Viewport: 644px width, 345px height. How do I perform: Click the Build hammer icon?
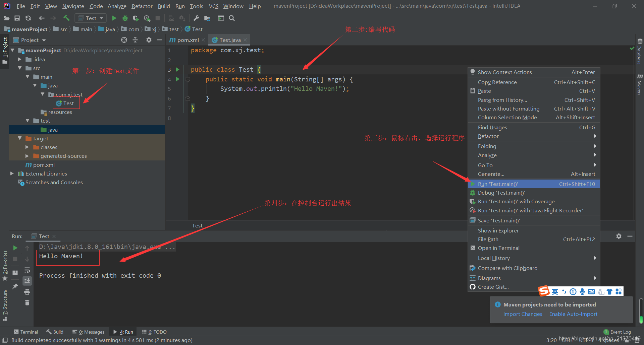point(66,18)
